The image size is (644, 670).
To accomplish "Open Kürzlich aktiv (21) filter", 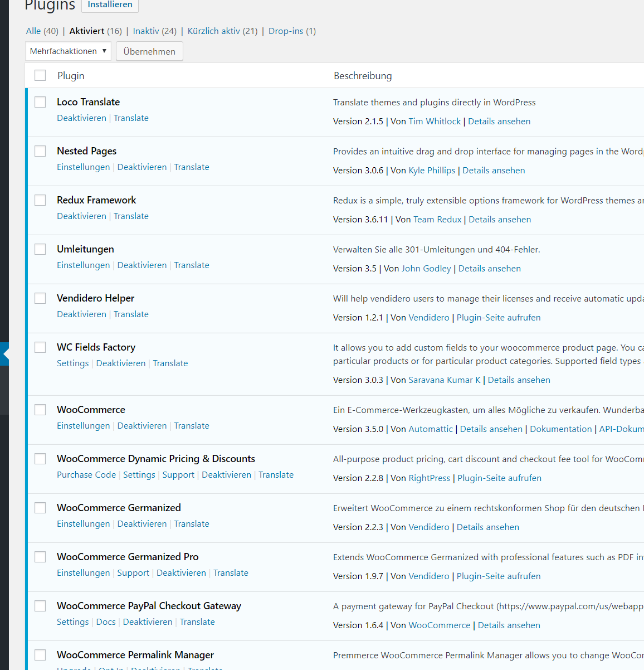I will (x=223, y=31).
